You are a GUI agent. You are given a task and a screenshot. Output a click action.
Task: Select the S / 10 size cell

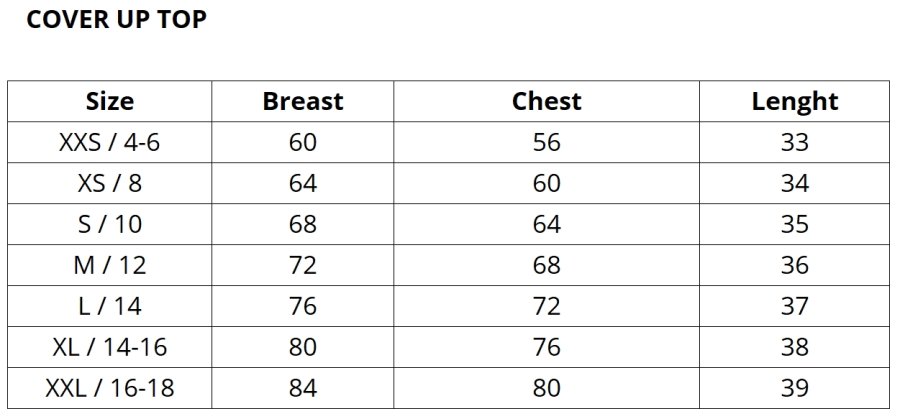coord(110,224)
